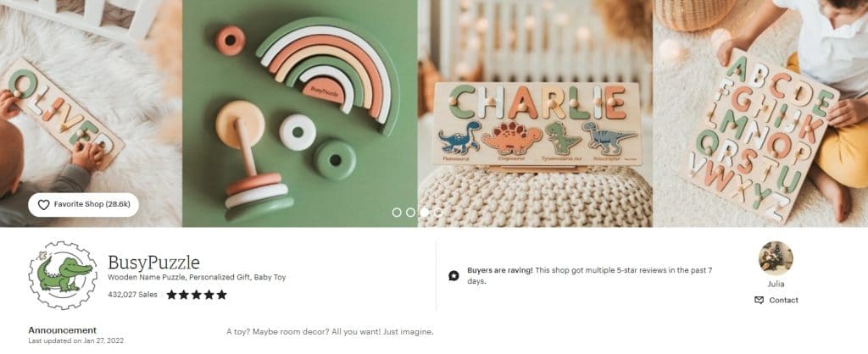
Task: Open the BusyPuzzle shop name heading
Action: [154, 263]
